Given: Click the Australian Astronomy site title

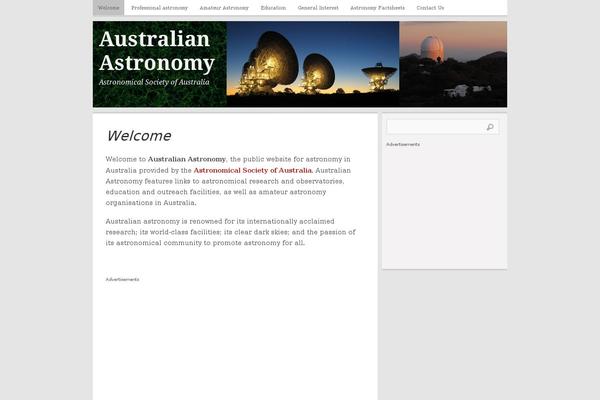Looking at the screenshot, I should click(x=156, y=51).
